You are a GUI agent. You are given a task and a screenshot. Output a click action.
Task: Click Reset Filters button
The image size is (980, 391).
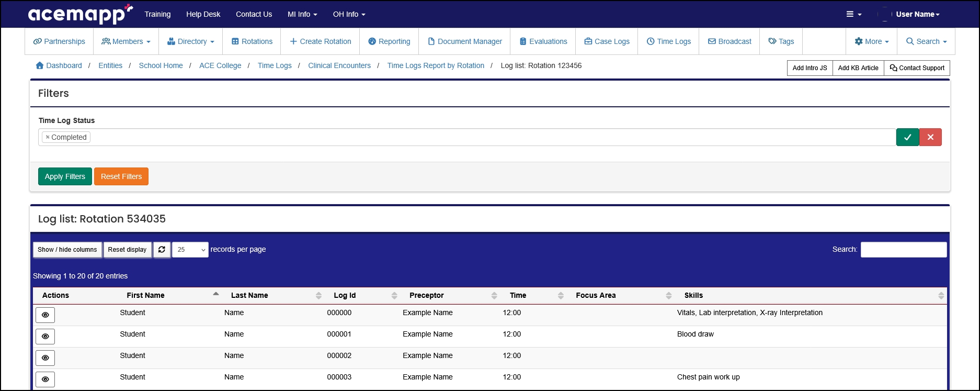pyautogui.click(x=121, y=176)
